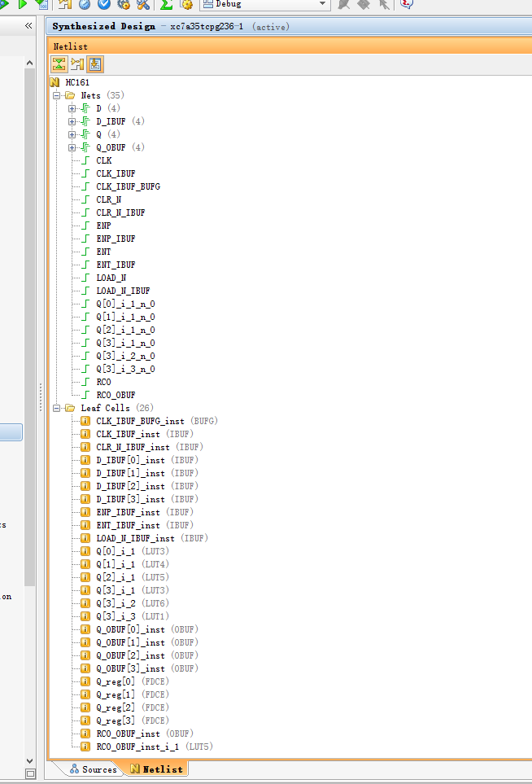The height and width of the screenshot is (784, 532).
Task: Click the left panel scrollbar up arrow
Action: (x=29, y=63)
